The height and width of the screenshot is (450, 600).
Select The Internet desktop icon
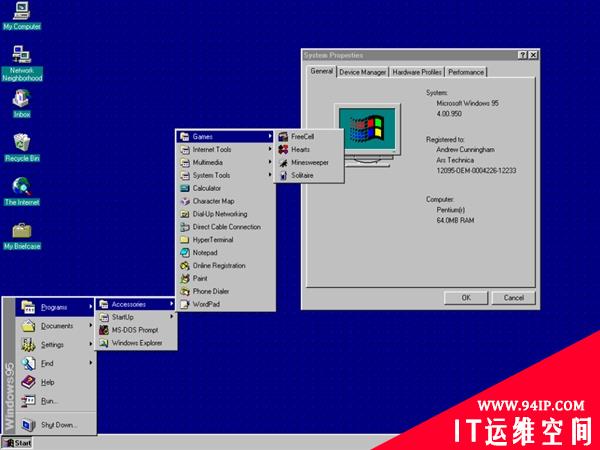click(x=22, y=192)
